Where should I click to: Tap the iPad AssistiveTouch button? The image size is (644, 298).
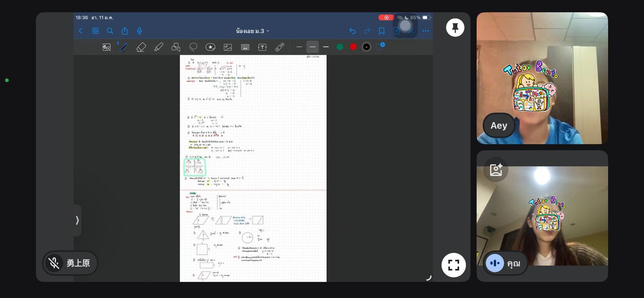point(405,26)
